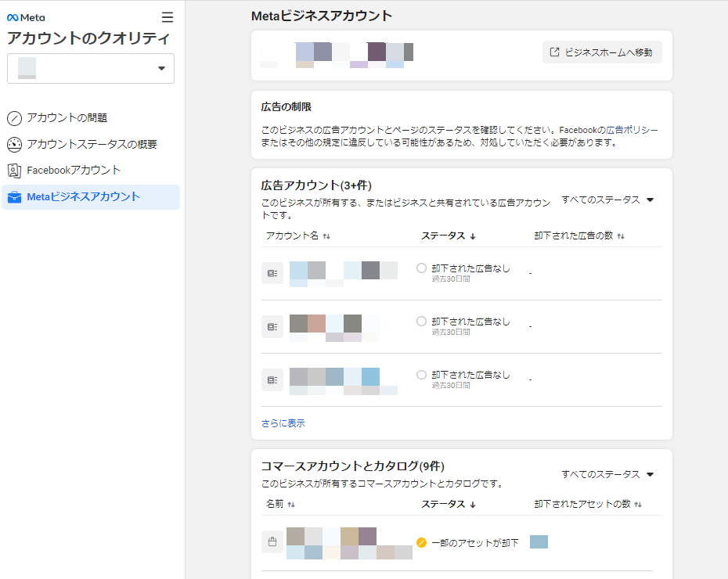
Task: Click the Metaビジネスアカウント briefcase icon
Action: pyautogui.click(x=14, y=197)
